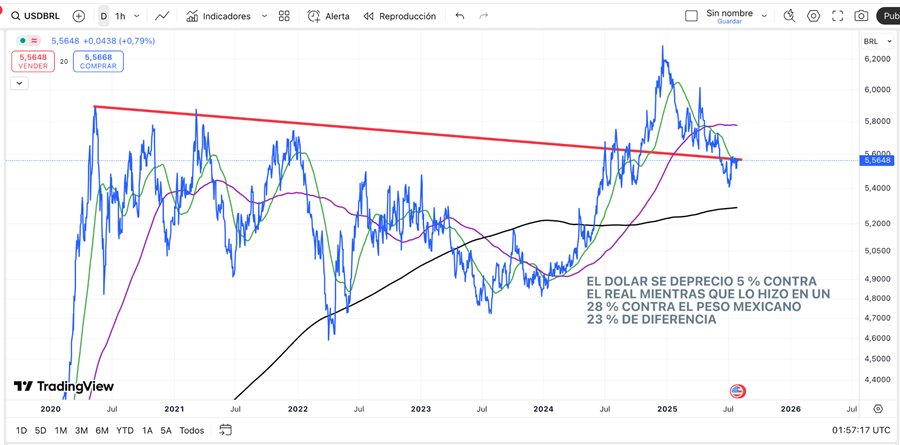Expand the Indicadores favorites dropdown arrow
Screen dimensions: 900x445
(264, 16)
